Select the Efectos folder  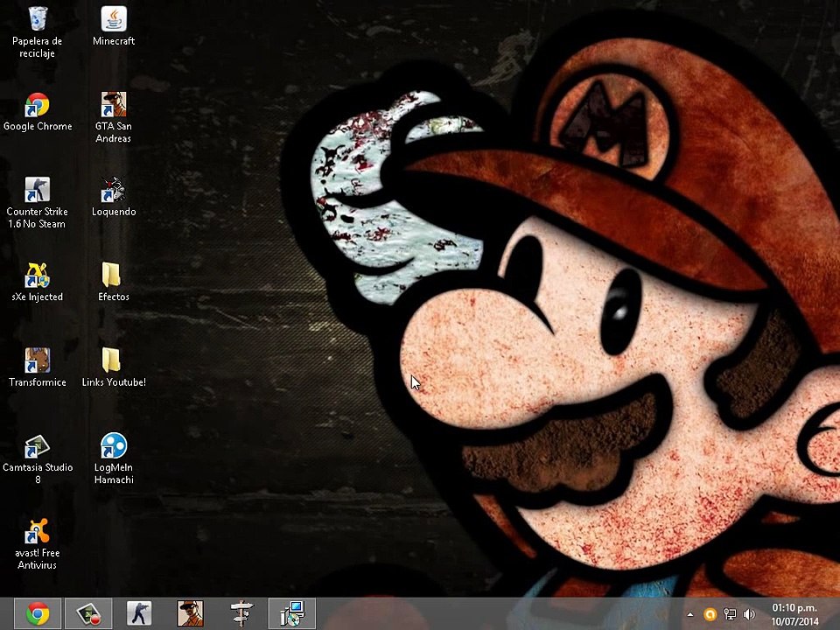tap(114, 283)
